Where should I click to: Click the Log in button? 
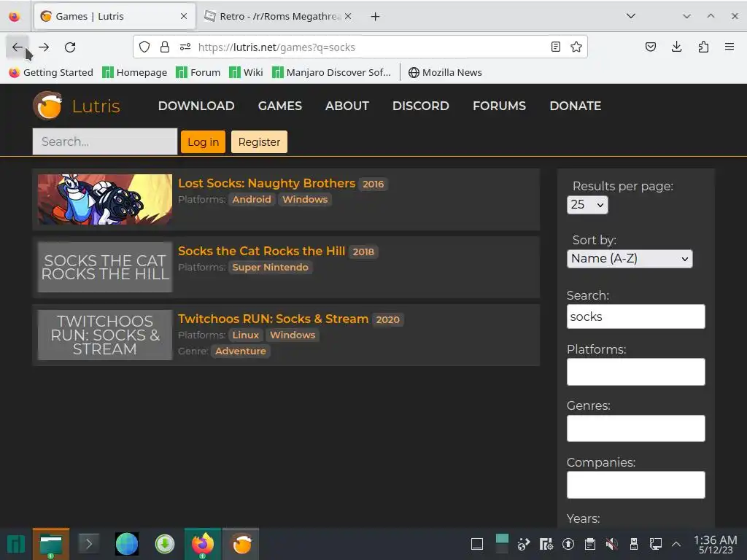(203, 142)
